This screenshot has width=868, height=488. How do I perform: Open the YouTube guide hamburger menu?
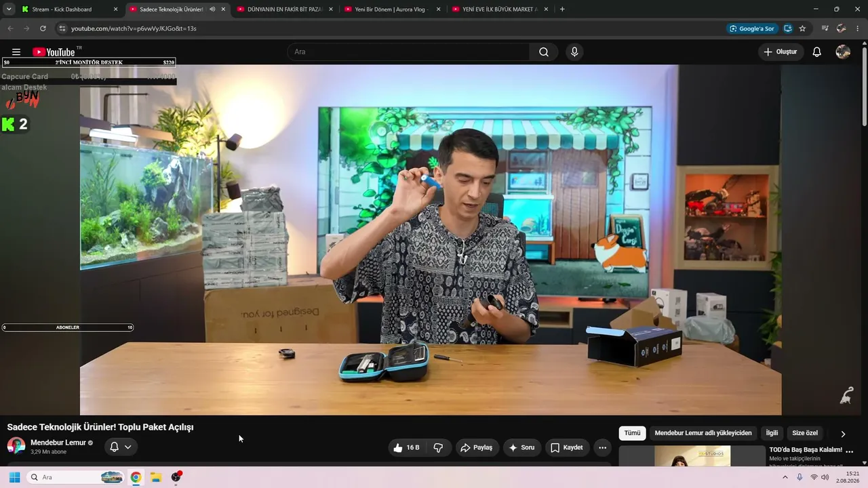click(x=16, y=52)
